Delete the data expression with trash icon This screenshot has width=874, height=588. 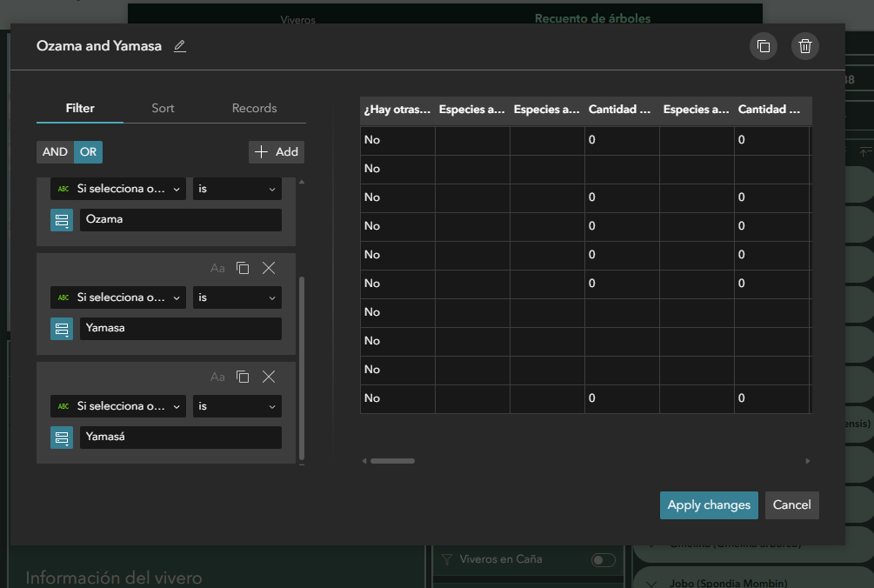(x=805, y=46)
